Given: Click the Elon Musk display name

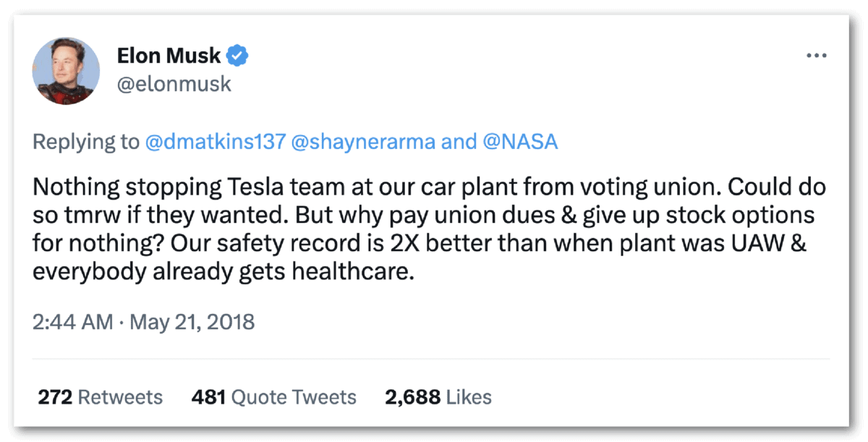Looking at the screenshot, I should (x=169, y=55).
